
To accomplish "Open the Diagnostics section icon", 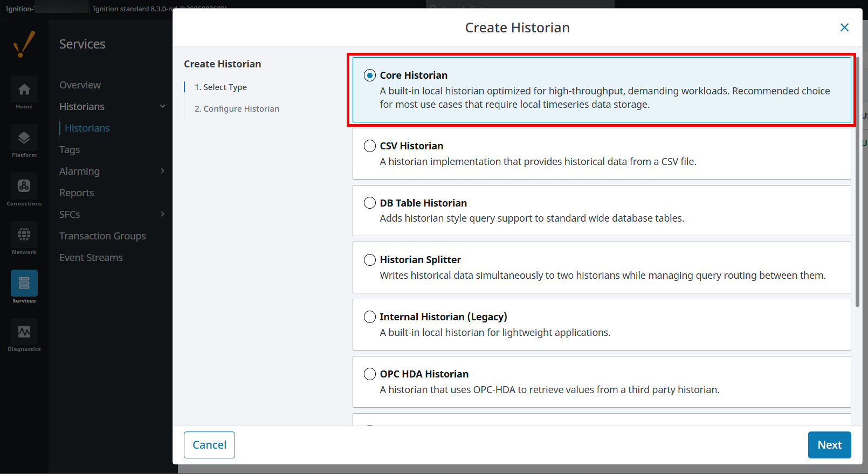I will click(24, 332).
